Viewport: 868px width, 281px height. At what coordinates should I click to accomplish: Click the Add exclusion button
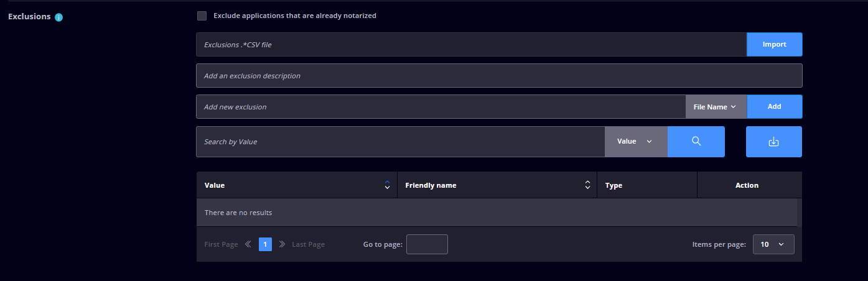(775, 107)
